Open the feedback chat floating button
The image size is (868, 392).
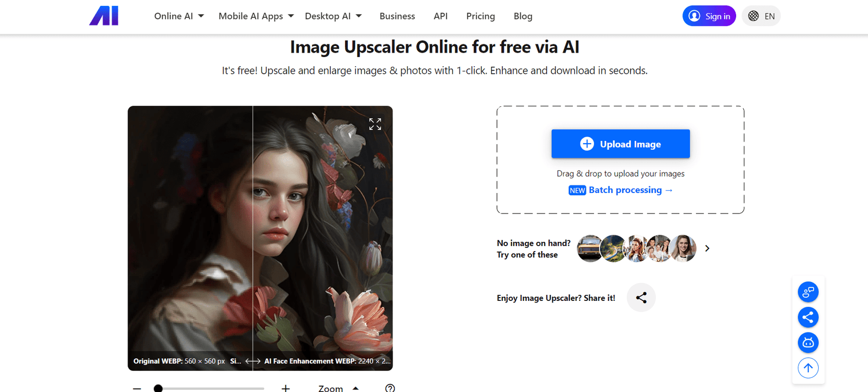[808, 292]
